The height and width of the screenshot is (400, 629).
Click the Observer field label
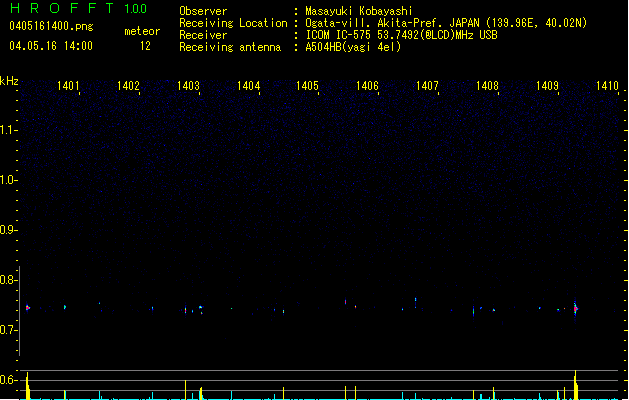tap(203, 11)
